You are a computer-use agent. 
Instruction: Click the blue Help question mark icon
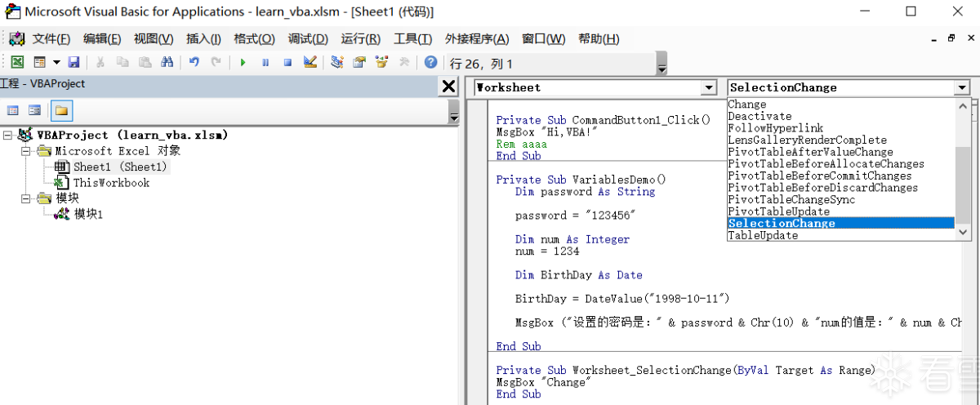point(431,63)
